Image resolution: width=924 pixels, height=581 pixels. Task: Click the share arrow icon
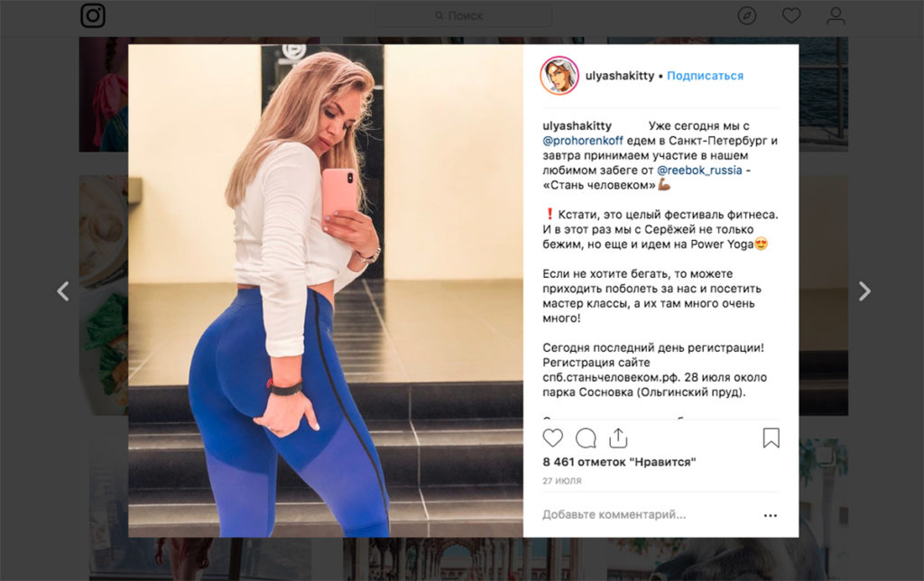click(618, 438)
